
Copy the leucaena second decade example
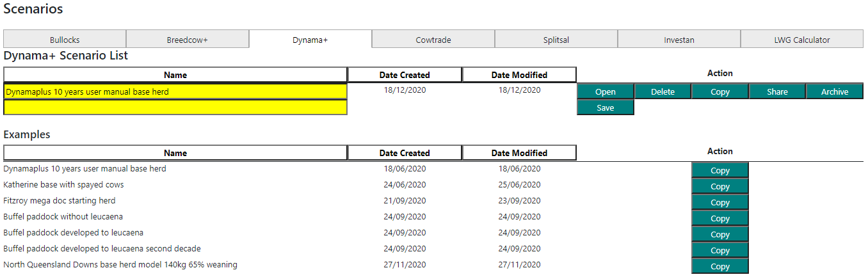720,250
